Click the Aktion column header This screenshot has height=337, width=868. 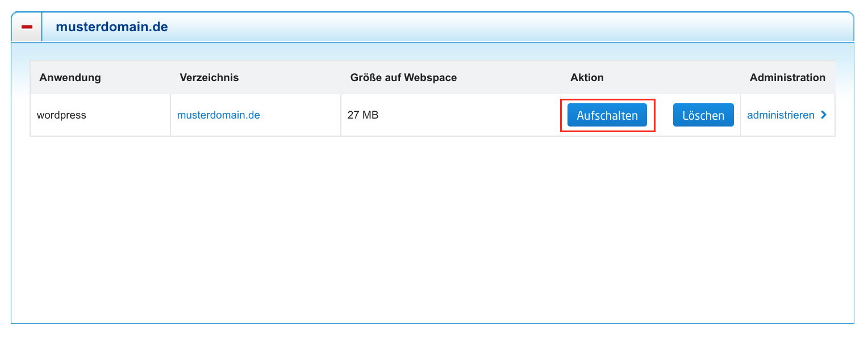point(587,78)
